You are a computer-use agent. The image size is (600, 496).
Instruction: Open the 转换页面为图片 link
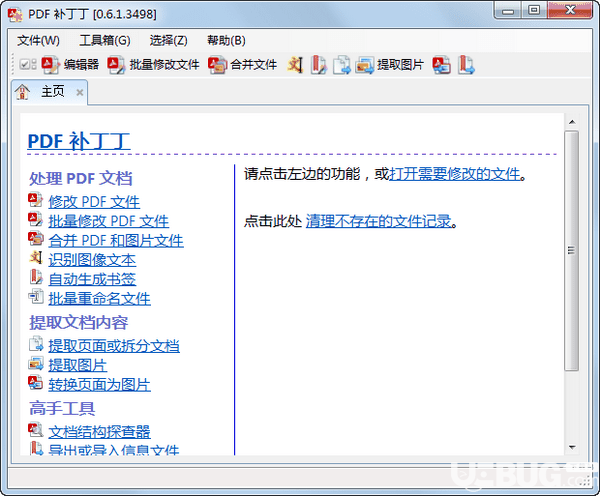(x=99, y=385)
